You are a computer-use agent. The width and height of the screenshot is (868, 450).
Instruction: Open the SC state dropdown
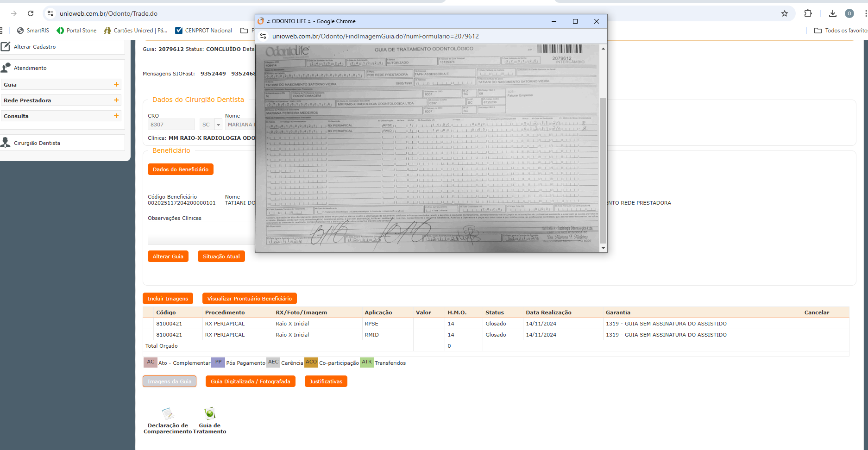click(218, 125)
